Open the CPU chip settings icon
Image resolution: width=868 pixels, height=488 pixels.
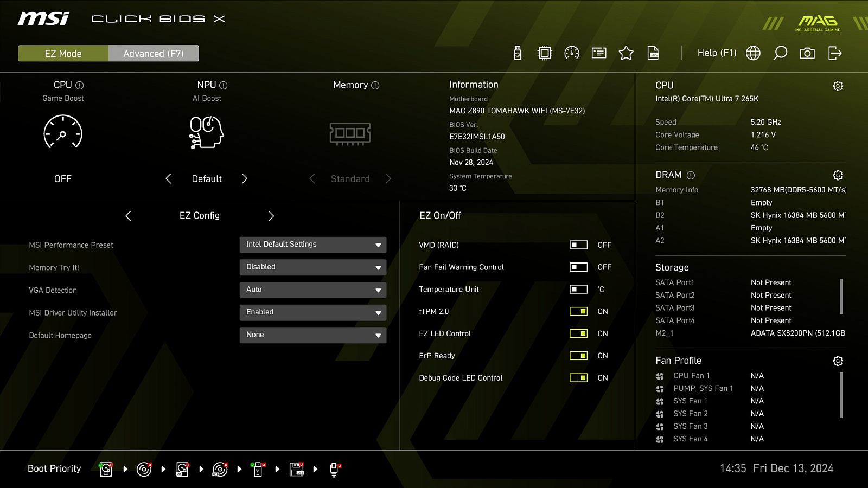pos(545,53)
